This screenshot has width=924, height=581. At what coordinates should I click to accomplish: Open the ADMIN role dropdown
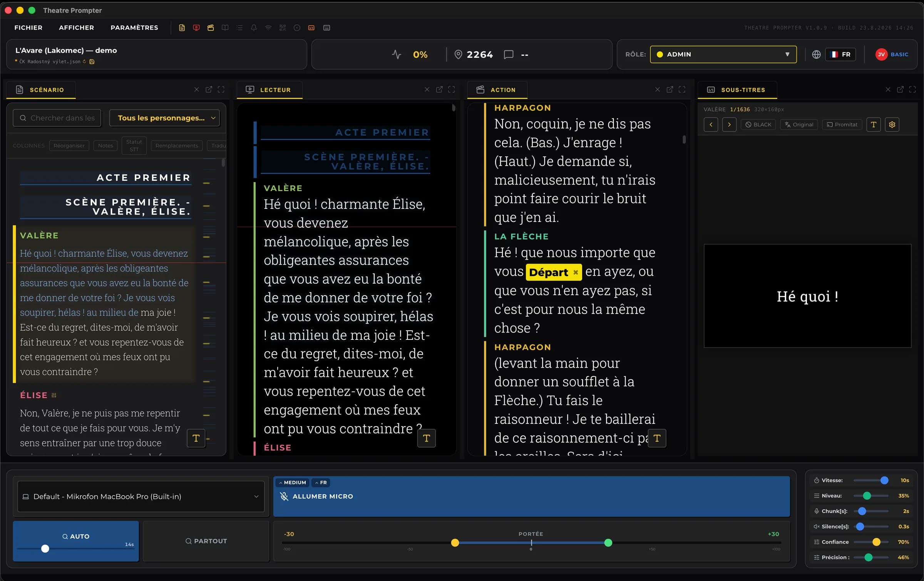pyautogui.click(x=723, y=54)
